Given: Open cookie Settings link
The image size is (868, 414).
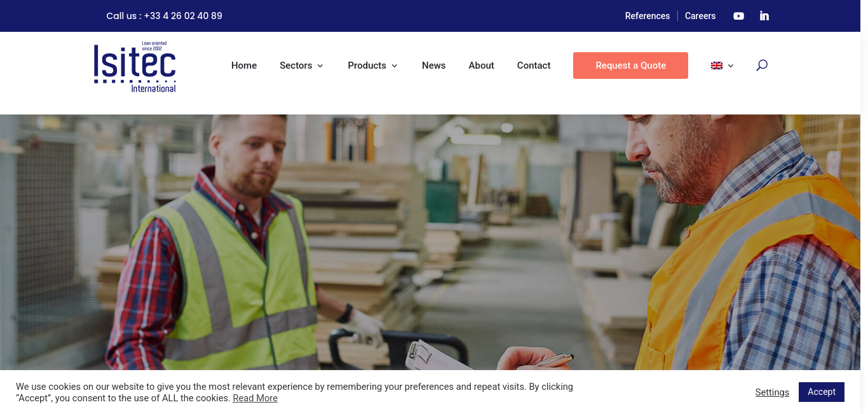Looking at the screenshot, I should pos(772,392).
